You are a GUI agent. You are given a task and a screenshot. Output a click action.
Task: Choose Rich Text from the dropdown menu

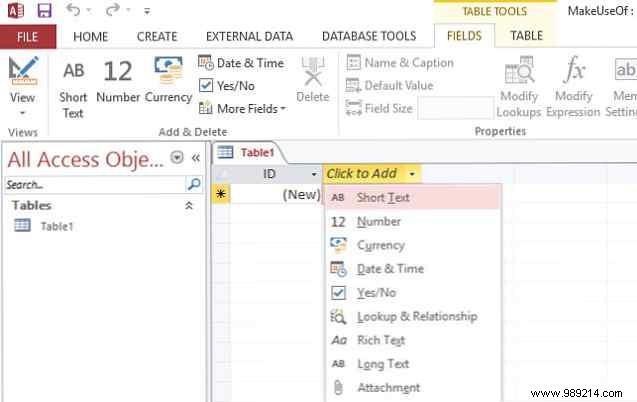click(413, 340)
